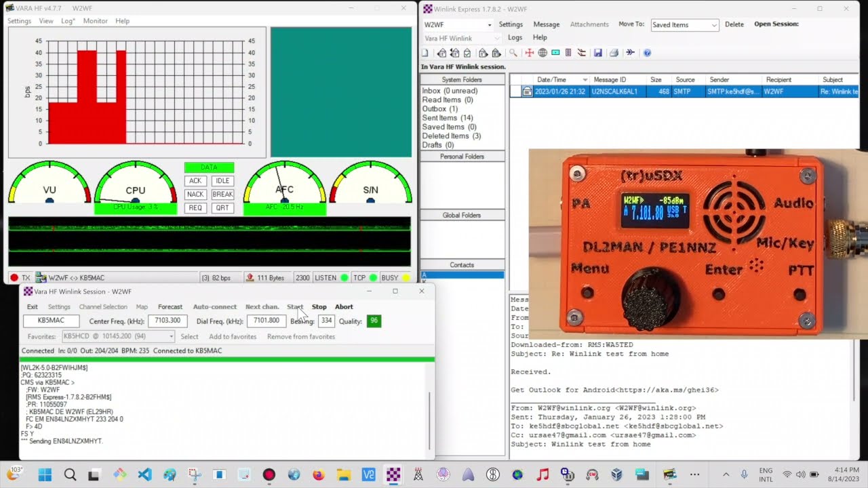
Task: Click the green DATA indicator in VARA
Action: [x=209, y=167]
